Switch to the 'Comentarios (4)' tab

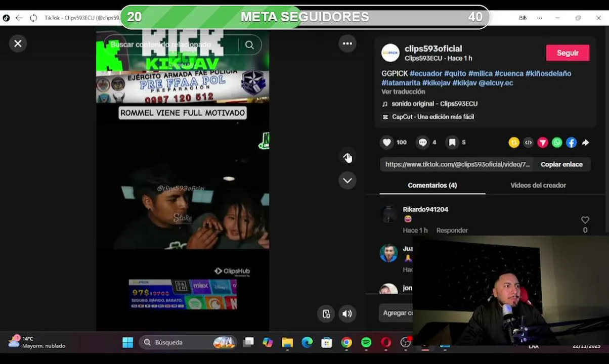[432, 186]
